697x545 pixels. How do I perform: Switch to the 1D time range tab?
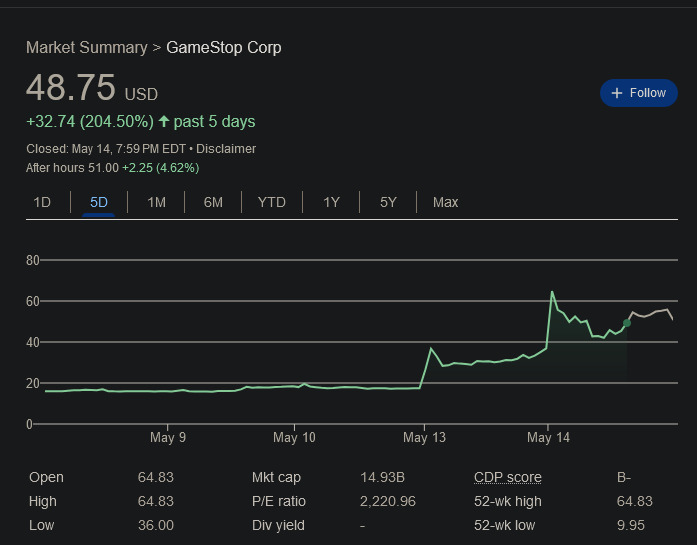(42, 202)
